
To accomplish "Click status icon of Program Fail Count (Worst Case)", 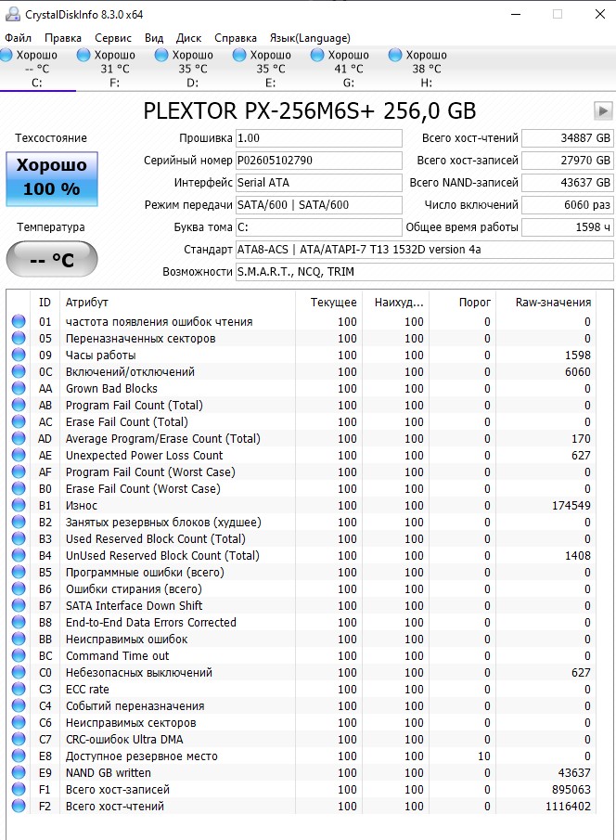I will 19,472.
